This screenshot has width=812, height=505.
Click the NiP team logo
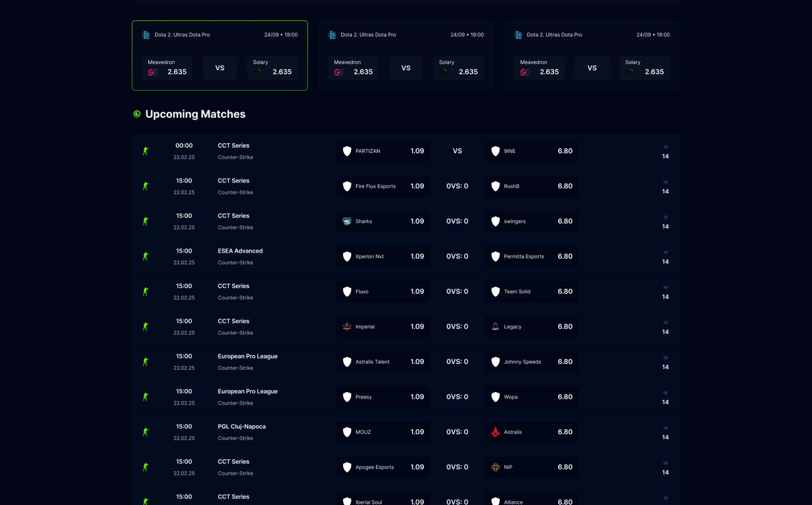coord(495,467)
